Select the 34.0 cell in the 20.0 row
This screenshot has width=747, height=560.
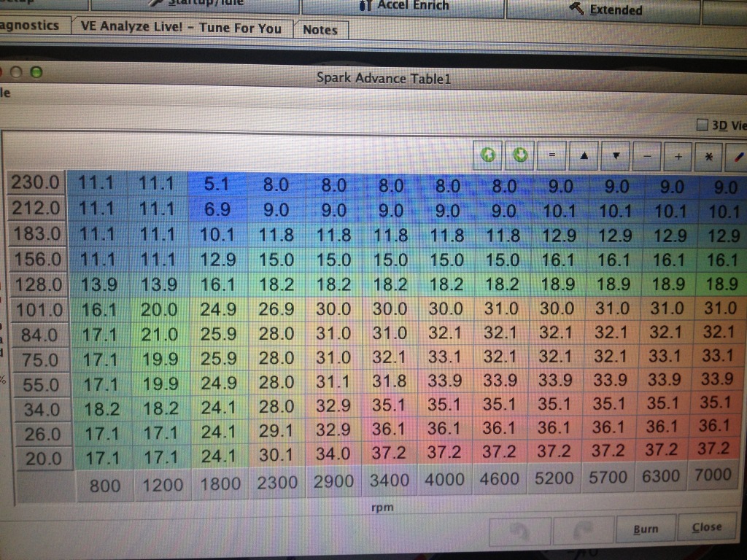tap(333, 454)
